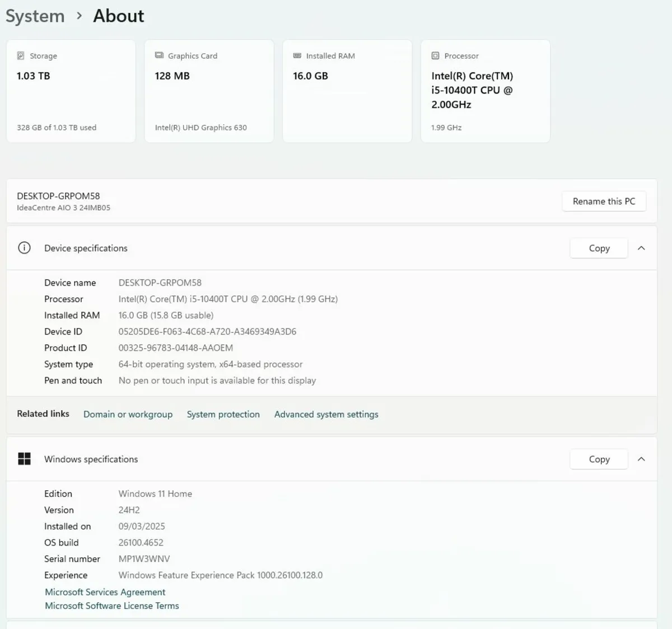Open the Domain or workgroup link
The image size is (672, 629).
pyautogui.click(x=128, y=414)
